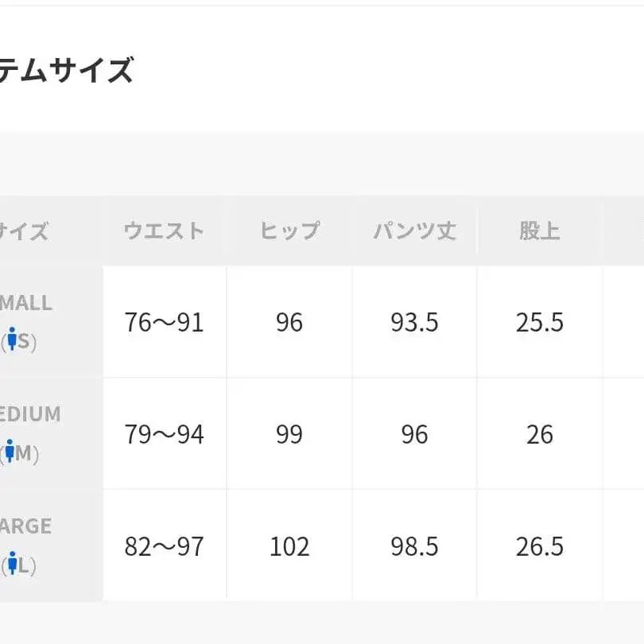
Task: Click the 股上 column header
Action: pos(540,231)
